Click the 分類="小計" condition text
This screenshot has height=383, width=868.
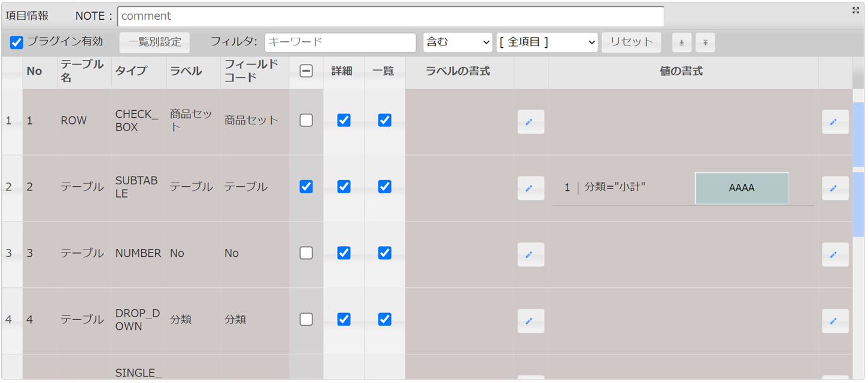[x=615, y=187]
